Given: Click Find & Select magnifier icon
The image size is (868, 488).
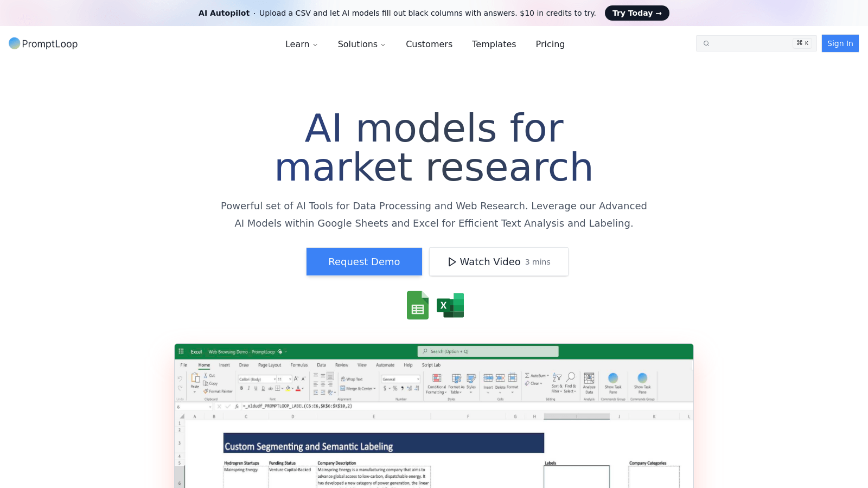Looking at the screenshot, I should click(x=571, y=377).
